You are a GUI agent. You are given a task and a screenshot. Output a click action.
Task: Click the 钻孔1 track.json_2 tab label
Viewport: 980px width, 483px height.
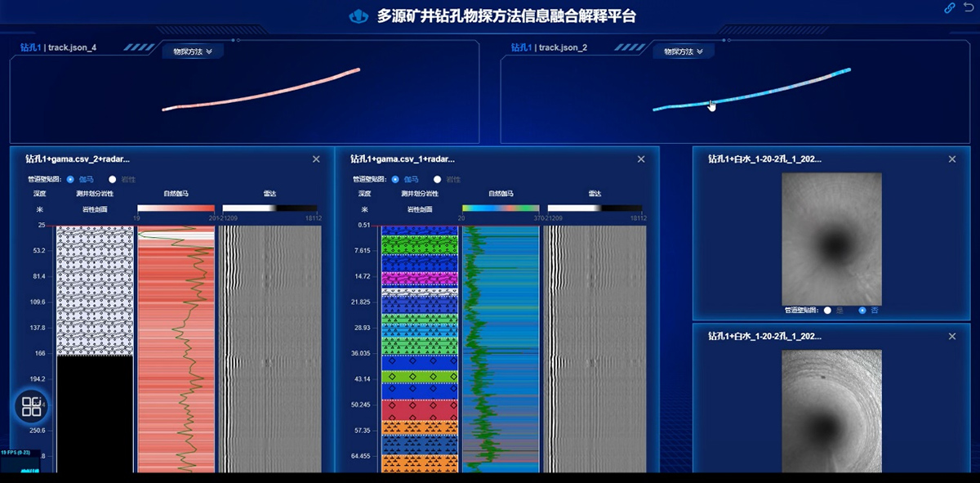click(549, 47)
